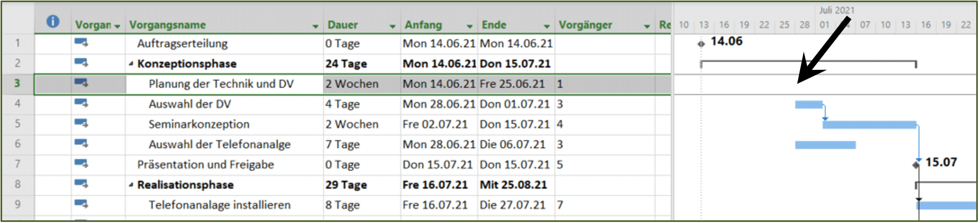Select the Präsentation und Freigabe task name
980x223 pixels.
pos(206,164)
